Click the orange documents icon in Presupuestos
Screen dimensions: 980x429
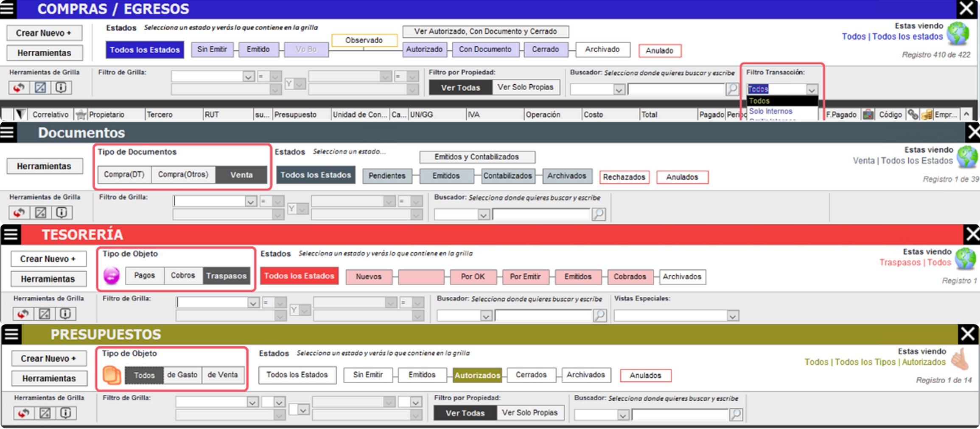tap(112, 375)
